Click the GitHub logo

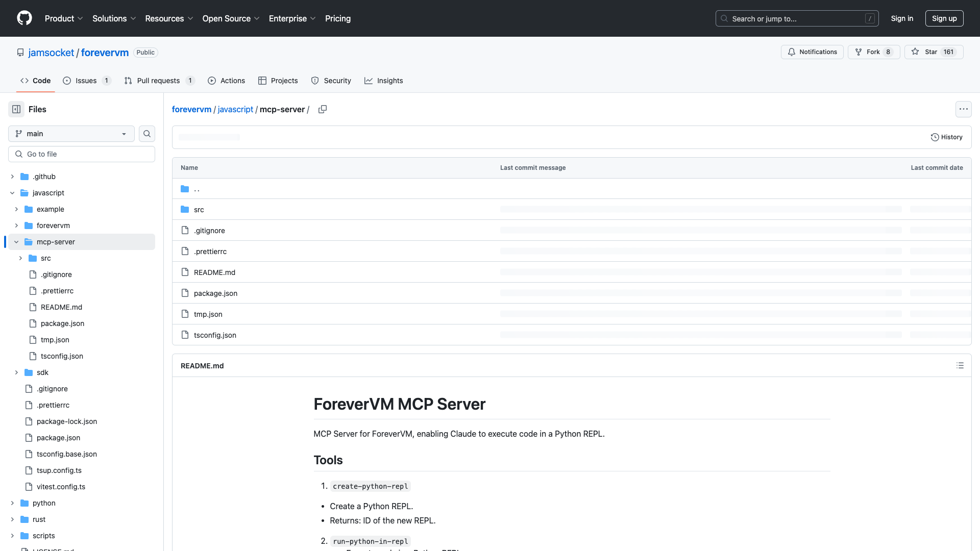point(24,18)
